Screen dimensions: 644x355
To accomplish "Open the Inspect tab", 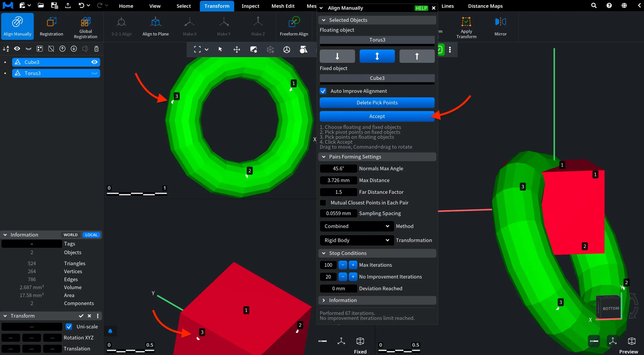I will coord(250,6).
